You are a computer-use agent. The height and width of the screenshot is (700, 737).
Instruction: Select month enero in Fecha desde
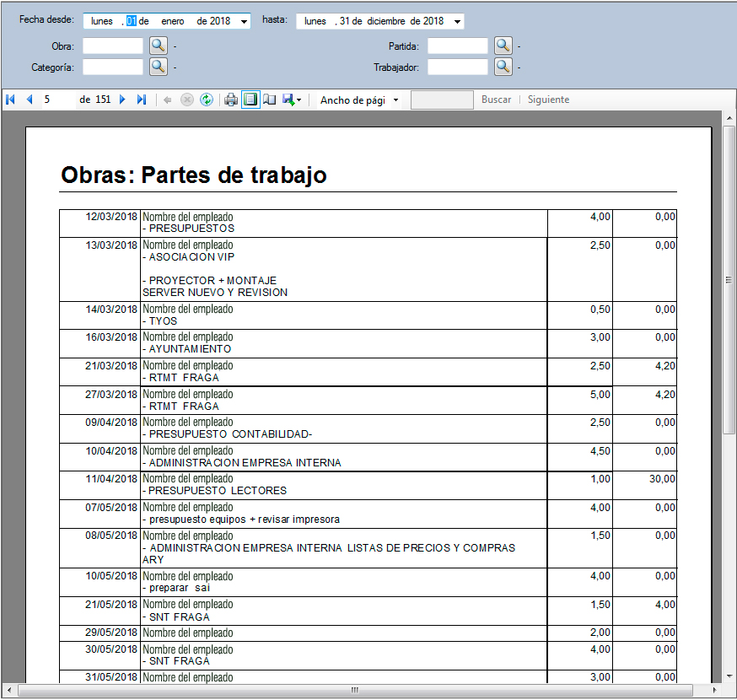173,21
